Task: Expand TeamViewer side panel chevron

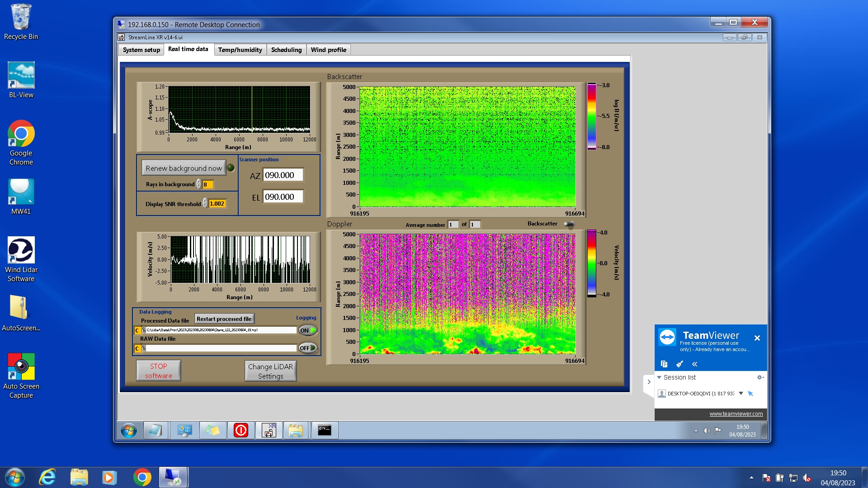Action: (x=649, y=382)
